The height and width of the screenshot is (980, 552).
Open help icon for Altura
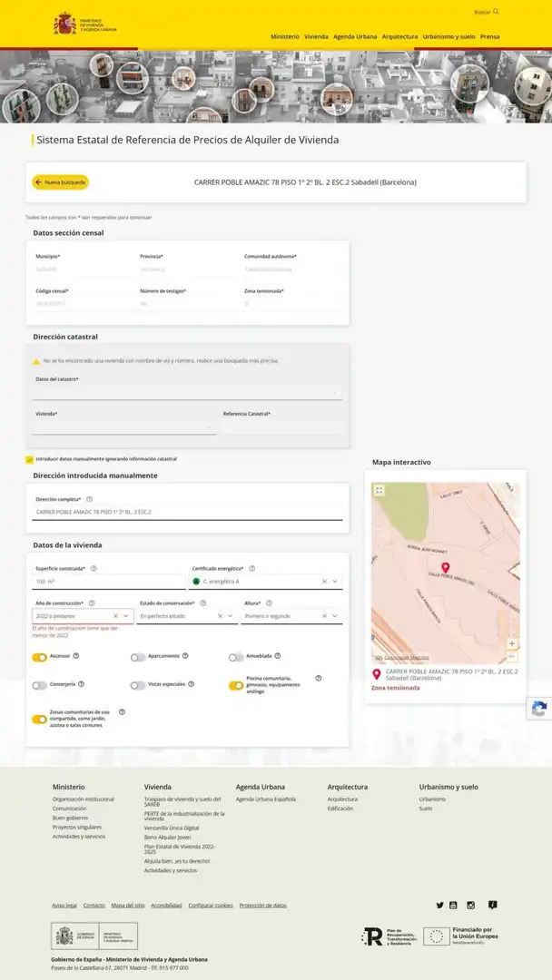(x=270, y=603)
